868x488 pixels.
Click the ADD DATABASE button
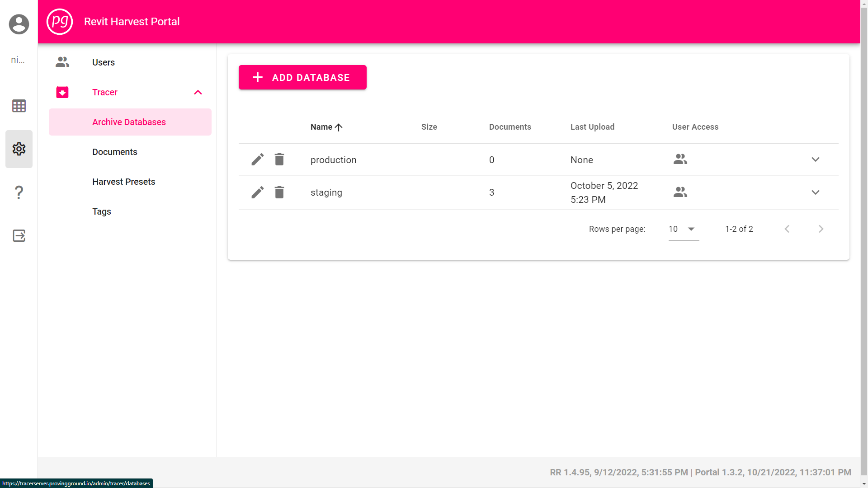click(302, 77)
